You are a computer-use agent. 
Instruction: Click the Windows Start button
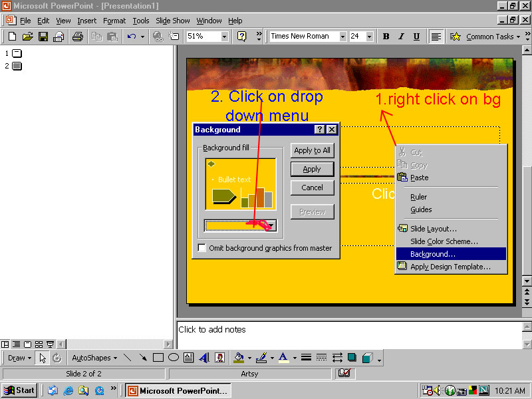pyautogui.click(x=19, y=390)
